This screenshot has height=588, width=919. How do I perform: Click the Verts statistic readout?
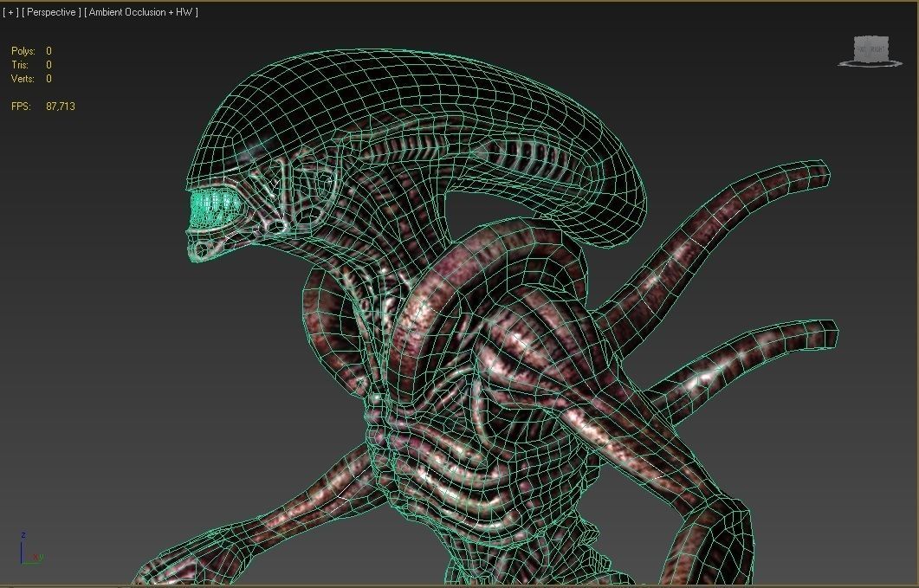[x=31, y=79]
